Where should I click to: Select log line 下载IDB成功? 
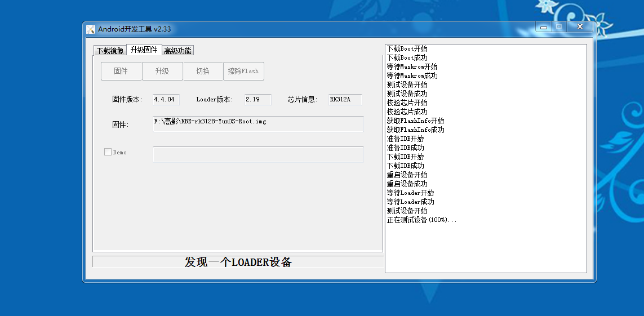click(x=405, y=166)
